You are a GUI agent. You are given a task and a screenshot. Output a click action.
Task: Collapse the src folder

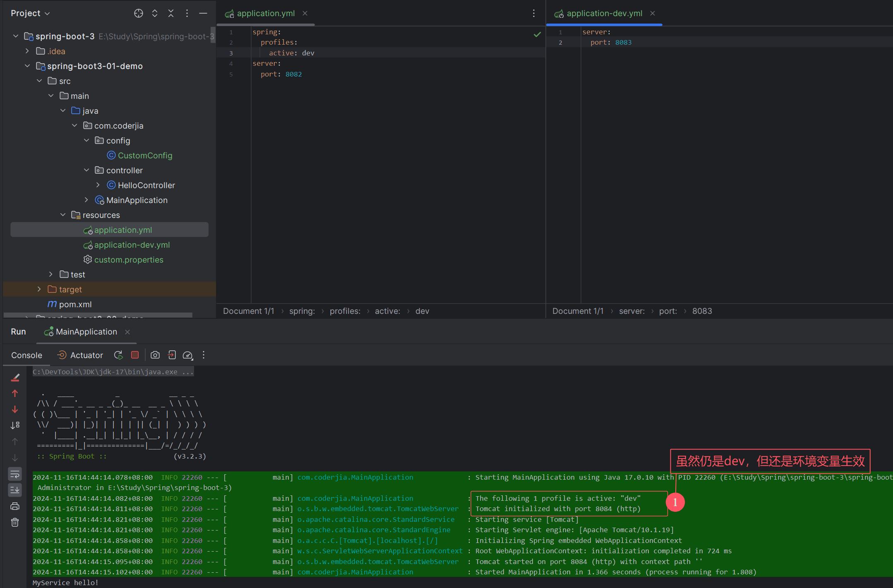point(39,81)
